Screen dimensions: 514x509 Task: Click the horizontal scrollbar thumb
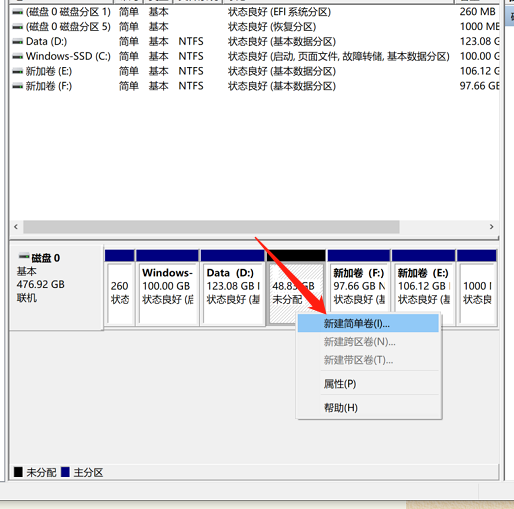[211, 227]
